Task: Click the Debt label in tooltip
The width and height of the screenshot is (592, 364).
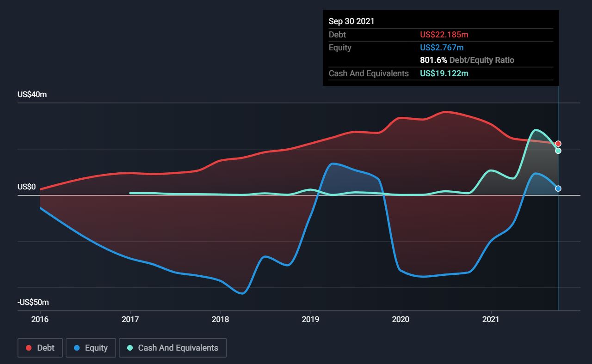Action: [337, 35]
